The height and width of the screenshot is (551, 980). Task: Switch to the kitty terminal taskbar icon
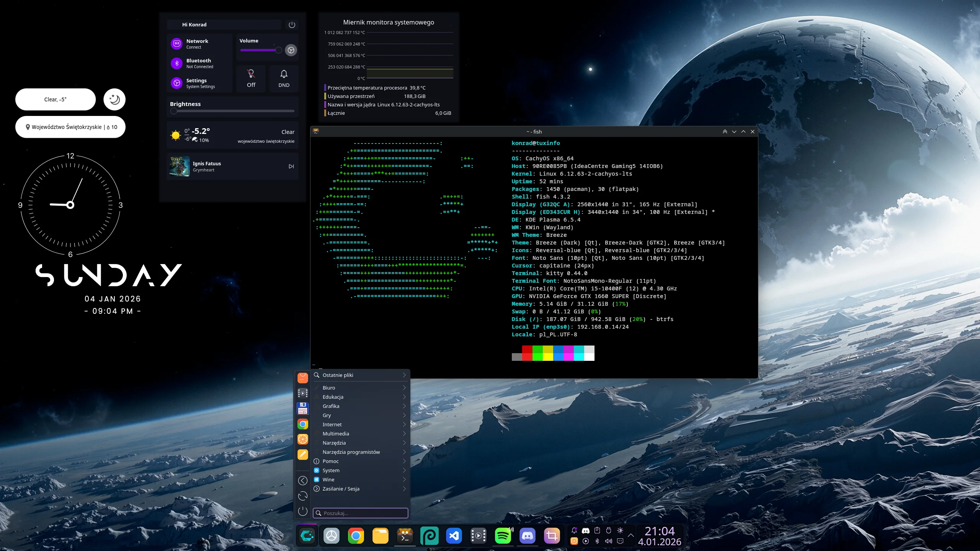405,536
